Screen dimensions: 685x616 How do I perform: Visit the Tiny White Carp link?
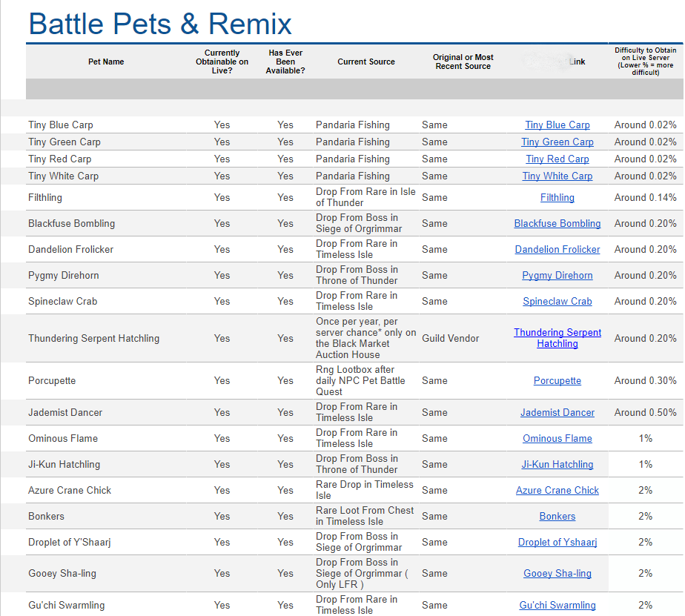(557, 176)
